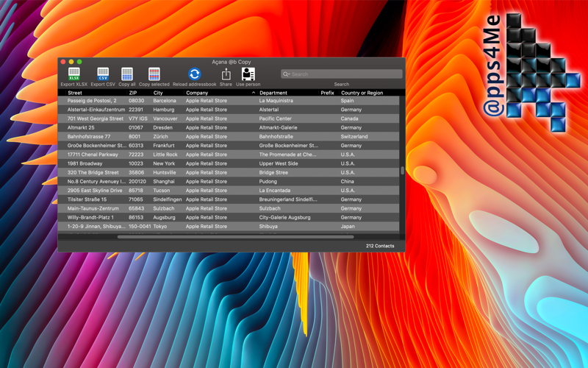This screenshot has height=368, width=588.
Task: Click the horizontal scrollbar of the table
Action: coord(235,237)
